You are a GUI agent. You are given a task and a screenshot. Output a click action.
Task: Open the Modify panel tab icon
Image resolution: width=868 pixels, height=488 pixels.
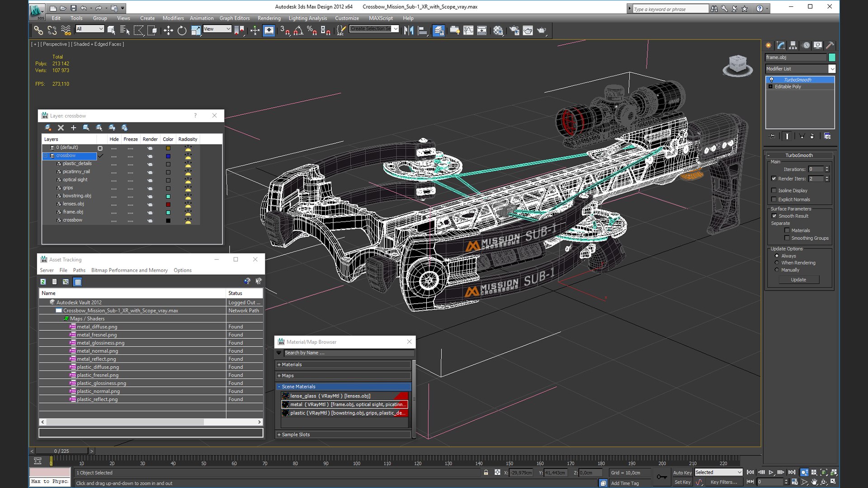point(781,45)
